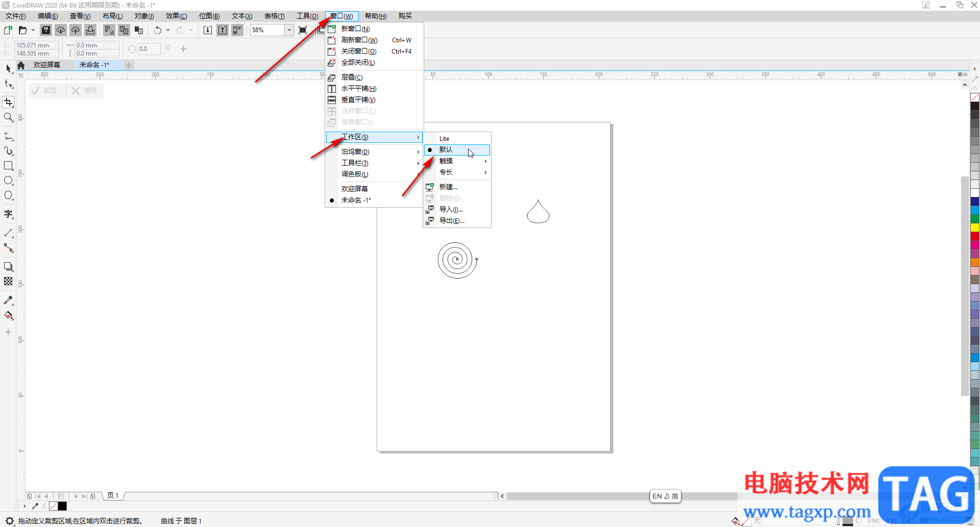Expand the 专长 workspace submenu
Image resolution: width=980 pixels, height=527 pixels.
[x=457, y=172]
